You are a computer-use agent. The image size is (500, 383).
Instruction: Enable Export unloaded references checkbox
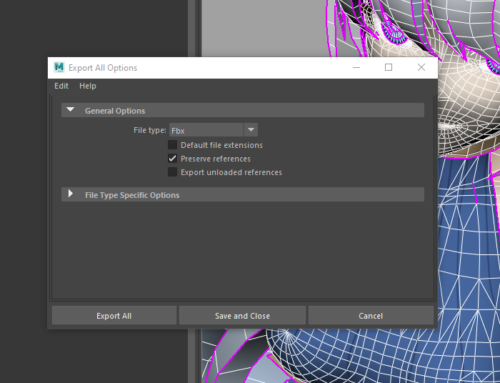[x=172, y=172]
